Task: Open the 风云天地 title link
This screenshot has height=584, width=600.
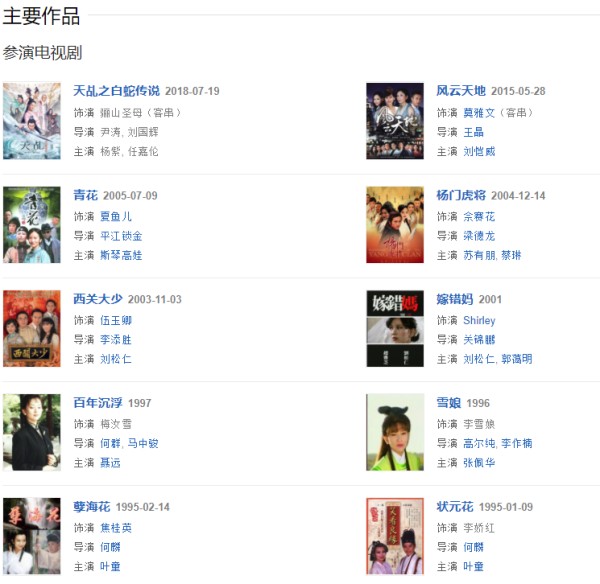Action: click(461, 91)
